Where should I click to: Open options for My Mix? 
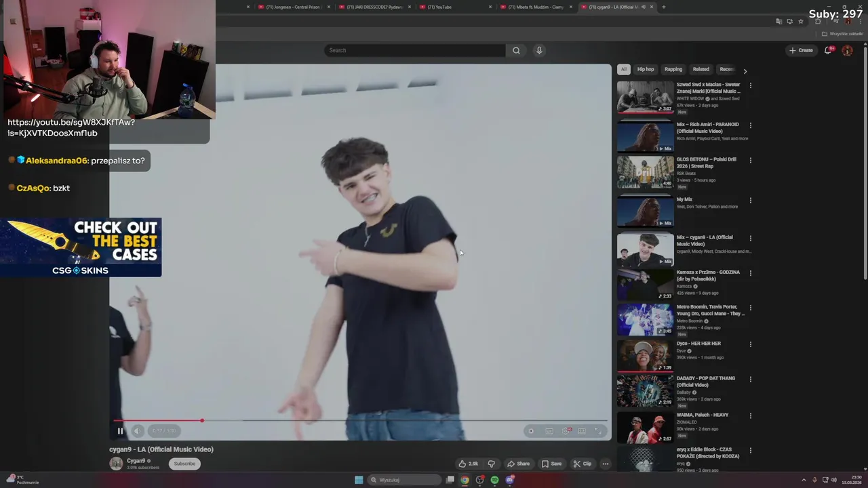[x=750, y=201]
